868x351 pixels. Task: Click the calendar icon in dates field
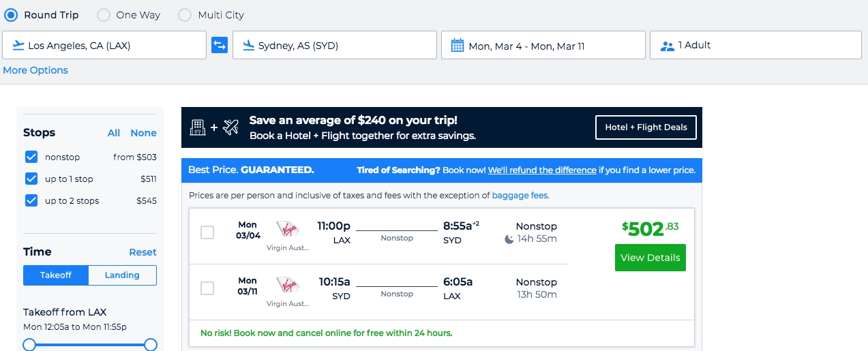click(458, 46)
